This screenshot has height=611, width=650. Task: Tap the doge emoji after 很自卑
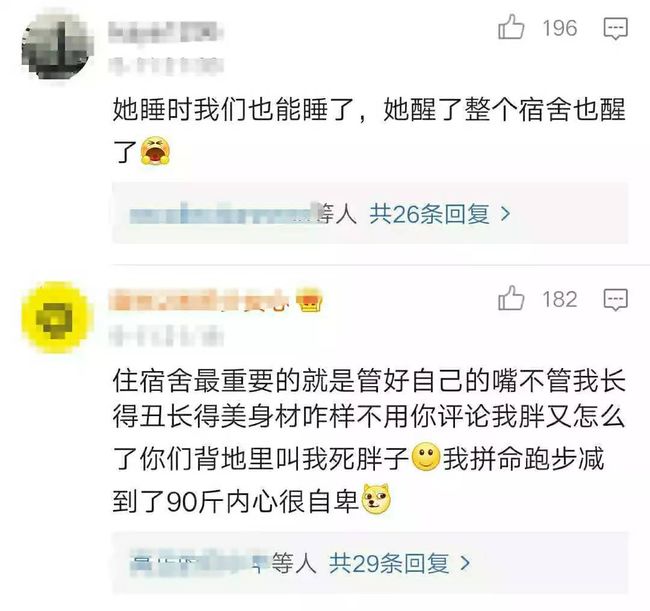(376, 499)
